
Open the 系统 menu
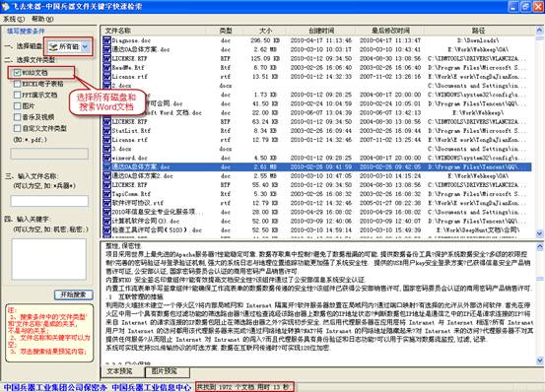14,19
